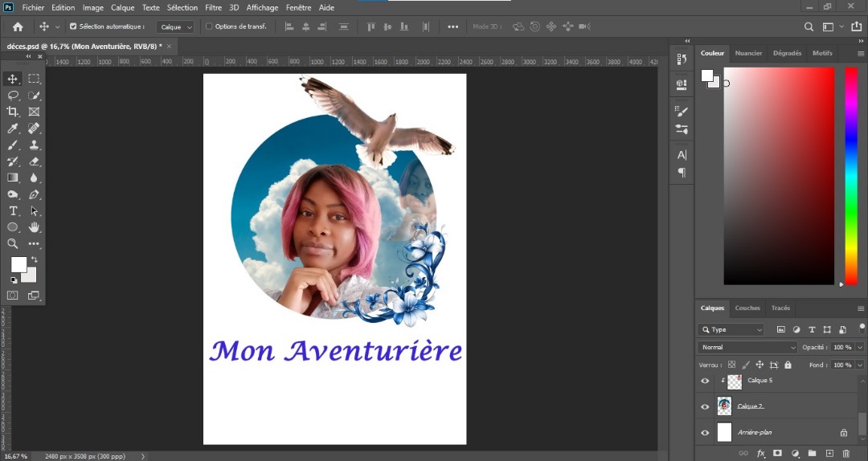Select the Calque 2 layer thumbnail
Screen dimensions: 868x461
click(724, 406)
